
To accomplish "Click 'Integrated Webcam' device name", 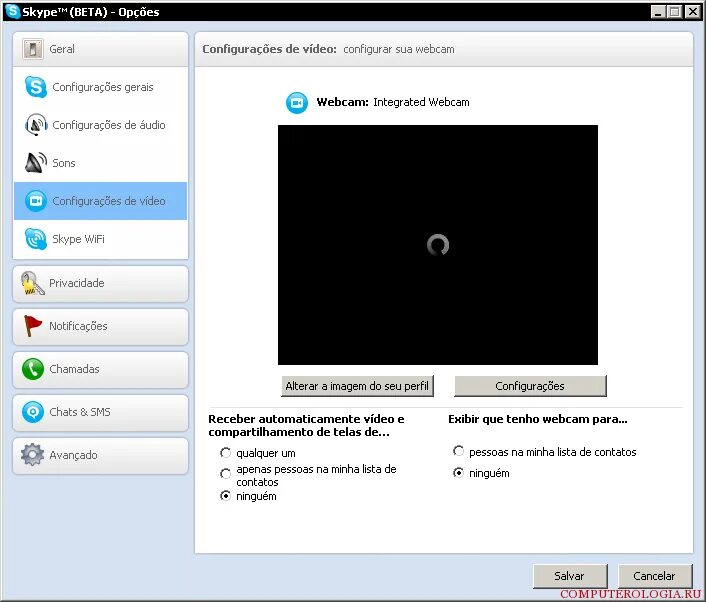I will (421, 102).
